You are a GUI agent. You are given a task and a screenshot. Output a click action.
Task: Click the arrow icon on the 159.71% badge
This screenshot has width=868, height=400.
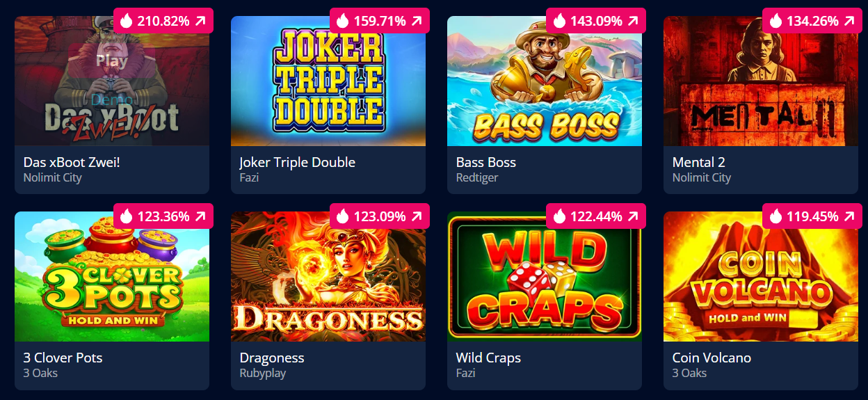click(x=417, y=21)
